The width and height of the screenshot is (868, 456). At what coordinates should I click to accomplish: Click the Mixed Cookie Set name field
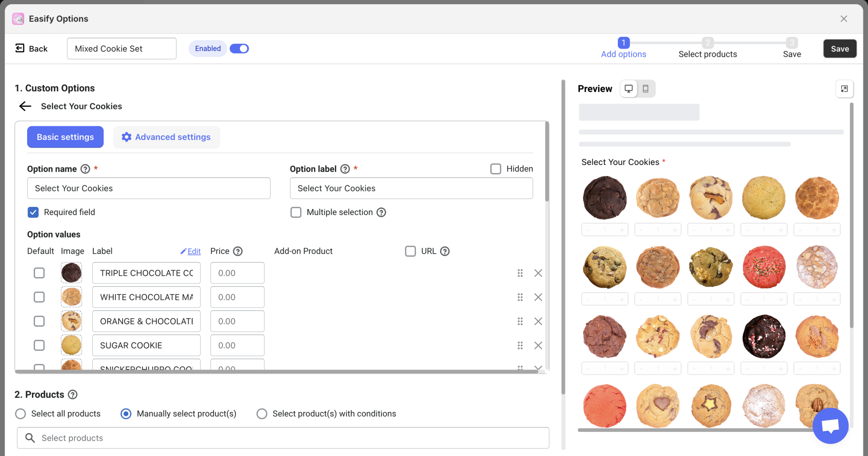121,48
